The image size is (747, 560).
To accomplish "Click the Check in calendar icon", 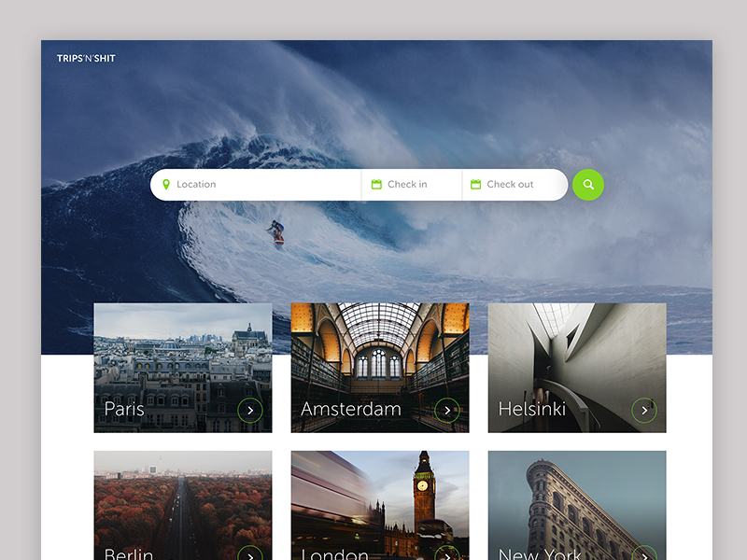I will pos(376,185).
